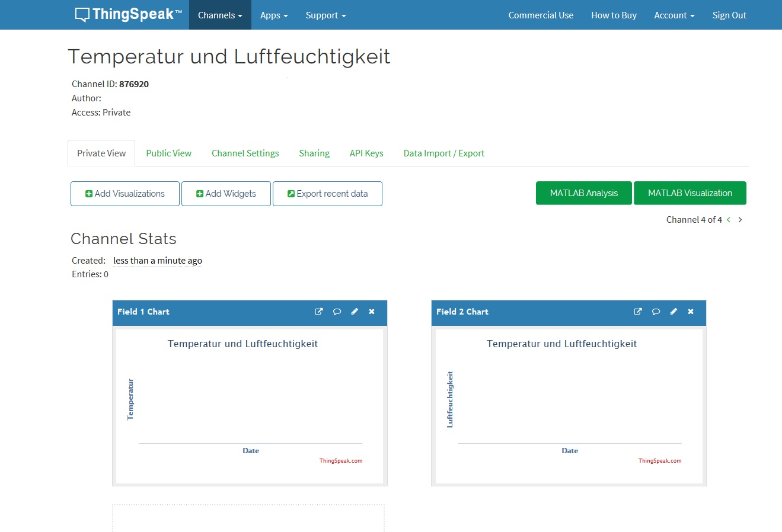Click the ThingSpeak.com link in Field 1 chart
The height and width of the screenshot is (532, 782).
[x=341, y=461]
